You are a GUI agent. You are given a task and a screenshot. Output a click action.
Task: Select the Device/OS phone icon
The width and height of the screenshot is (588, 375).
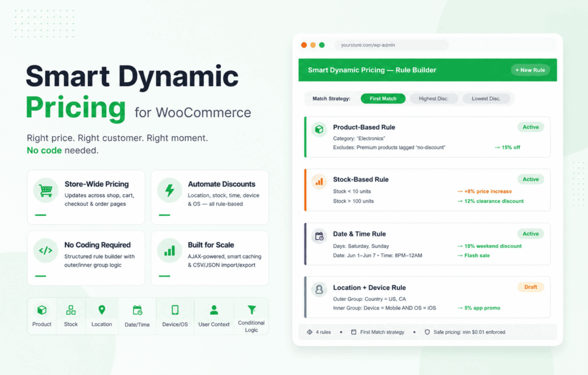coord(175,310)
